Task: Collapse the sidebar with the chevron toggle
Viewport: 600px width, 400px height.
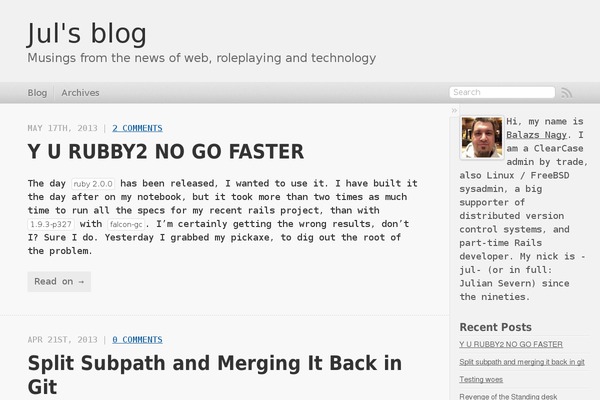Action: [x=454, y=110]
